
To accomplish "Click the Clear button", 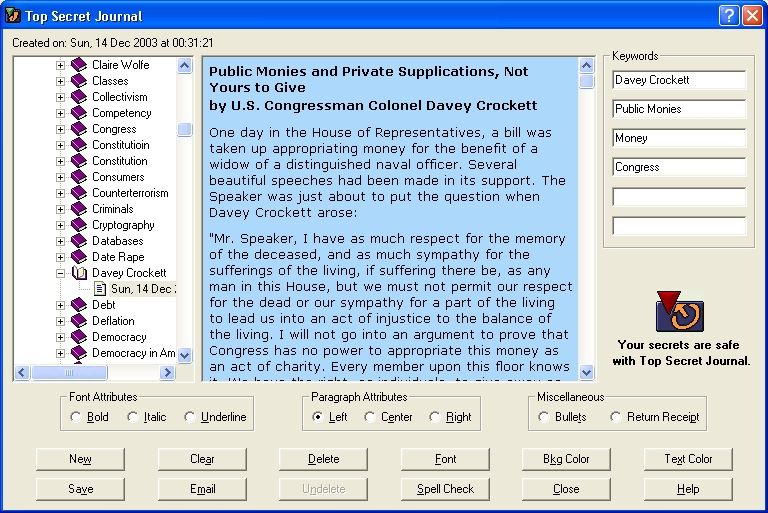I will click(202, 459).
